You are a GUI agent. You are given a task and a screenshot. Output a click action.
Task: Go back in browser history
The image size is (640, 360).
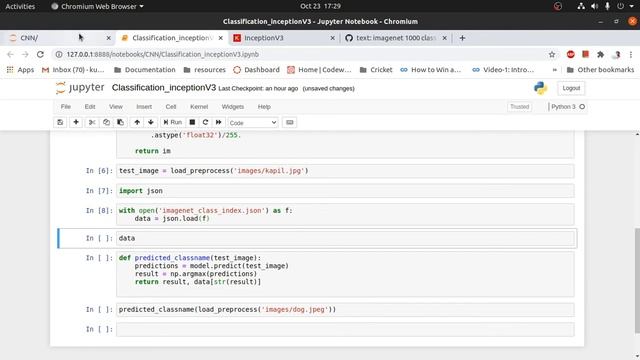click(x=10, y=54)
